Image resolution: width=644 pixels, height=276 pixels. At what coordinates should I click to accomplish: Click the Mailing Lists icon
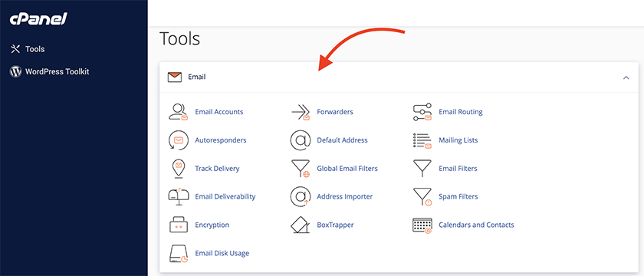[x=422, y=140]
